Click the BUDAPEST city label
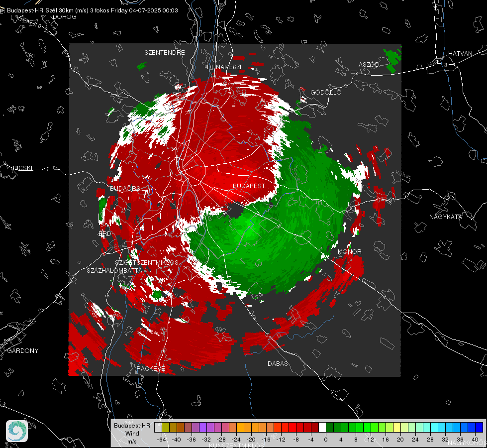487x448 pixels. click(x=249, y=186)
